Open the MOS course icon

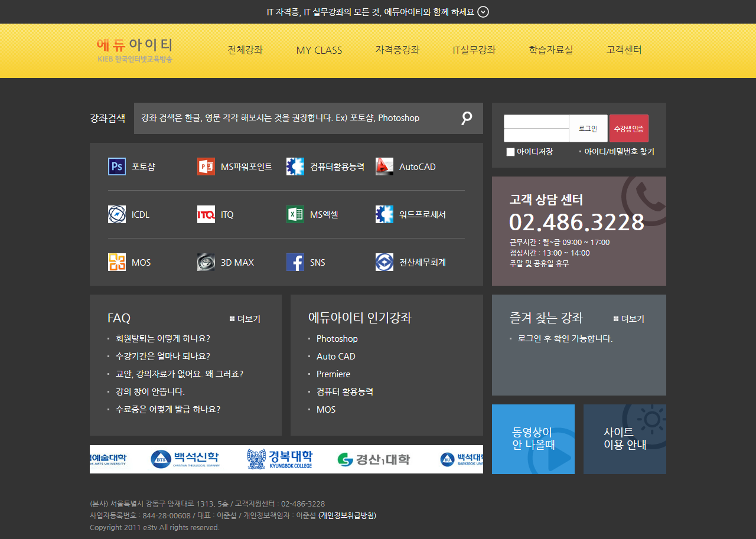click(117, 262)
